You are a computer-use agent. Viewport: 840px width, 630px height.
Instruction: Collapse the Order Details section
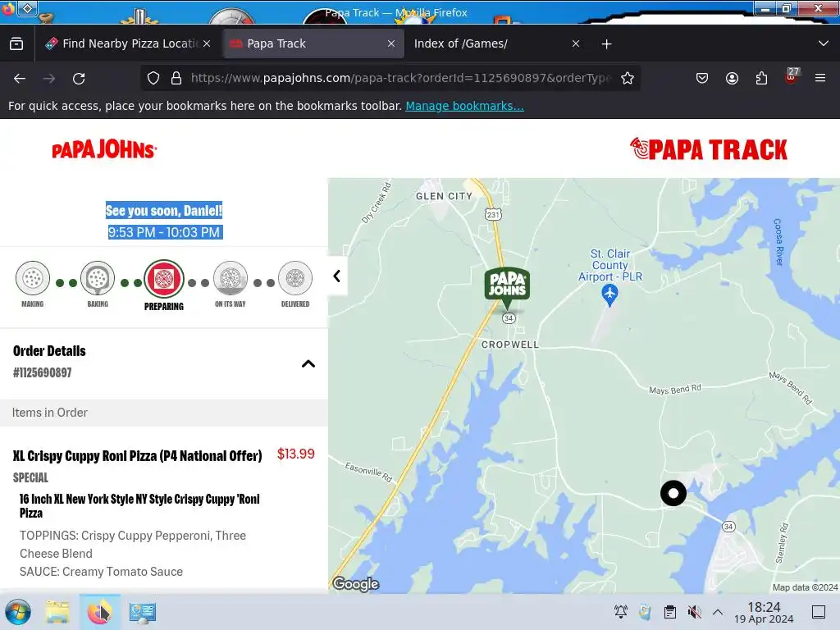(x=308, y=363)
